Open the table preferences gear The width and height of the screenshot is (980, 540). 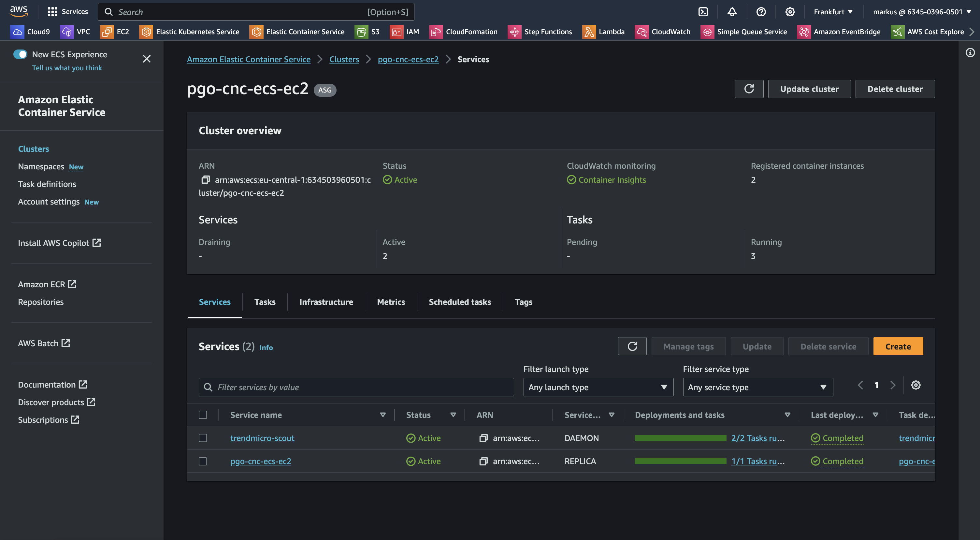click(x=916, y=385)
